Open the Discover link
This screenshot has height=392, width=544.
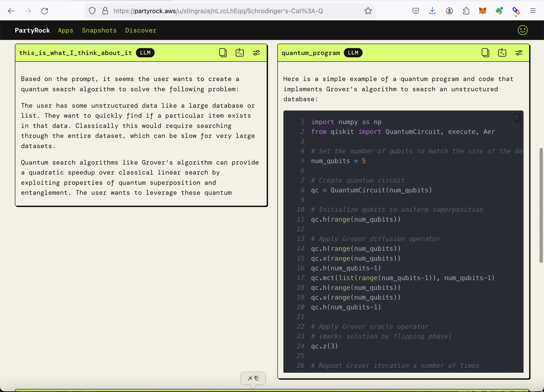pos(141,30)
